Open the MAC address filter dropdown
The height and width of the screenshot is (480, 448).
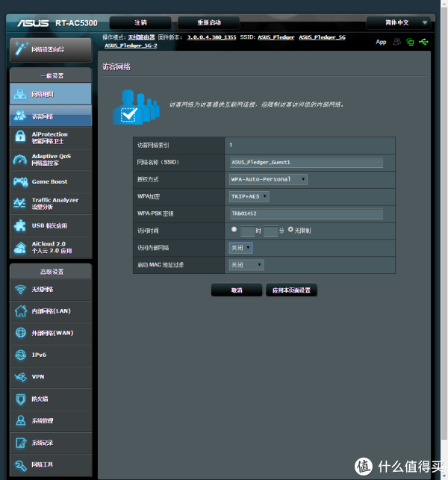(246, 265)
